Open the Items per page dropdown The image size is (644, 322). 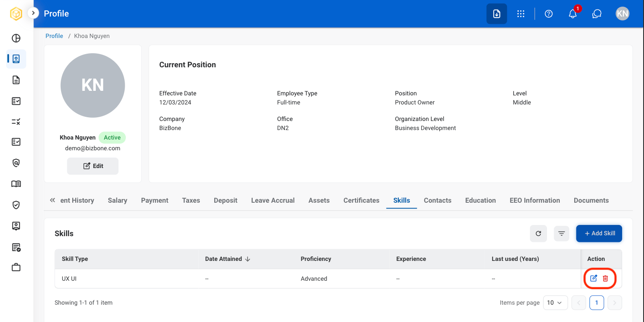[555, 303]
